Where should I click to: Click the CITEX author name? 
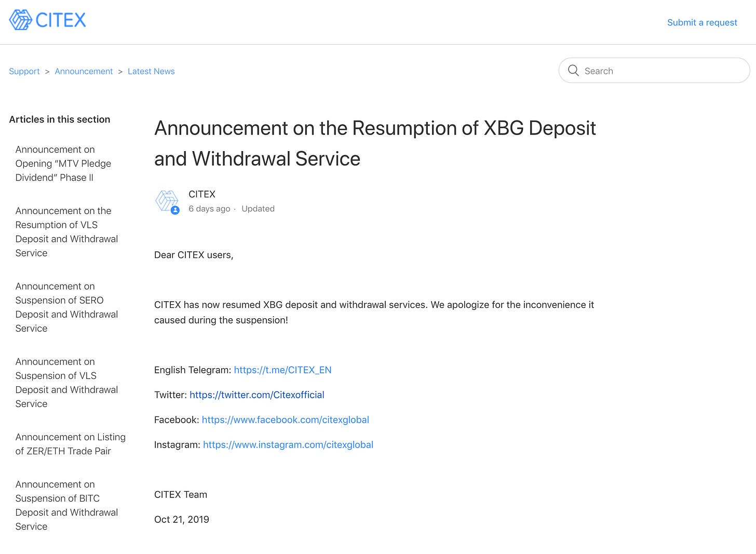point(202,194)
